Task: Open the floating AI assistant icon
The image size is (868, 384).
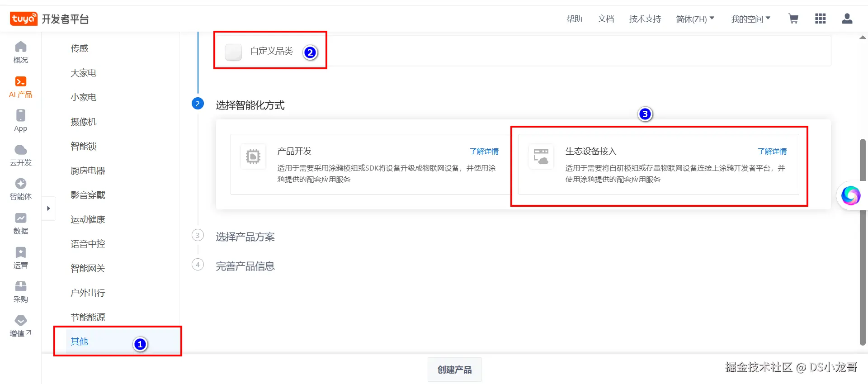Action: [x=850, y=195]
